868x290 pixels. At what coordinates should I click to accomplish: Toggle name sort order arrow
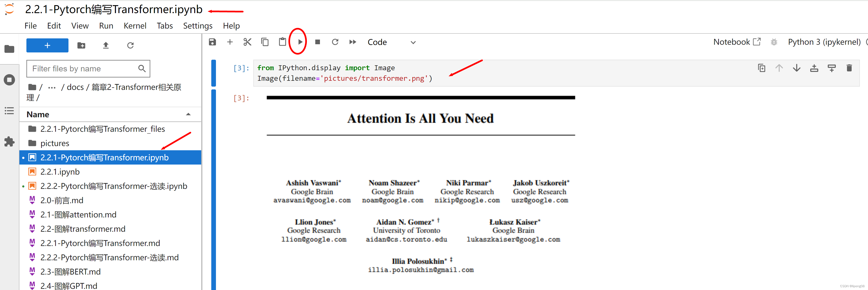[x=188, y=114]
